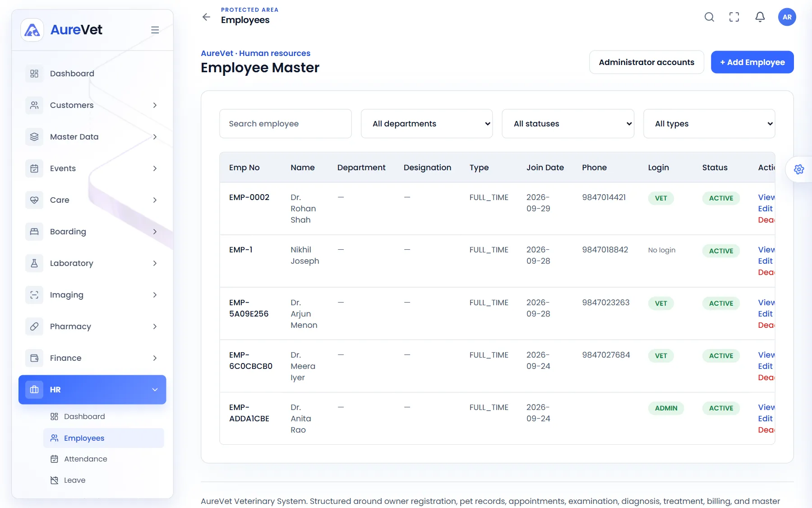Screen dimensions: 812x508
Task: Open the Leave submenu item
Action: pyautogui.click(x=104, y=480)
